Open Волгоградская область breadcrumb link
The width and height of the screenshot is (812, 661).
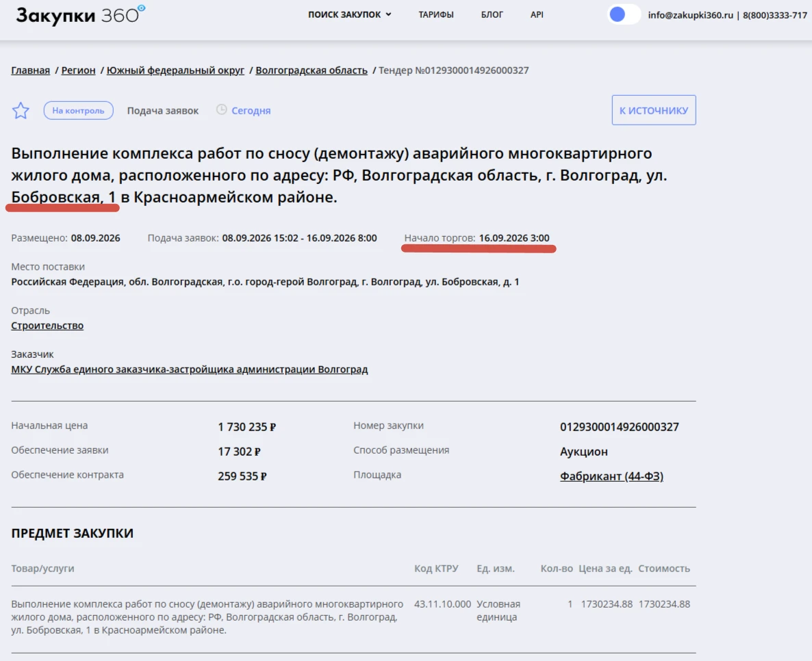[312, 70]
